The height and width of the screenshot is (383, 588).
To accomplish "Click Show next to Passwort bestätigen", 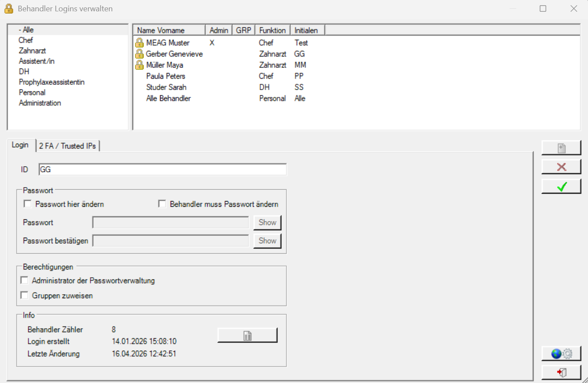I will (x=267, y=241).
